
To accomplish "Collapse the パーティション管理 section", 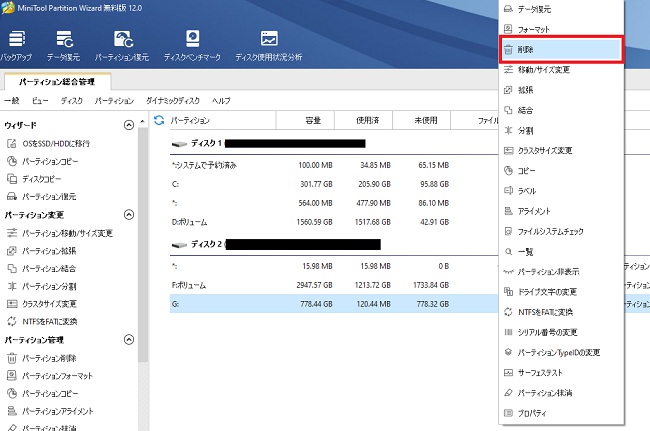I will [129, 340].
